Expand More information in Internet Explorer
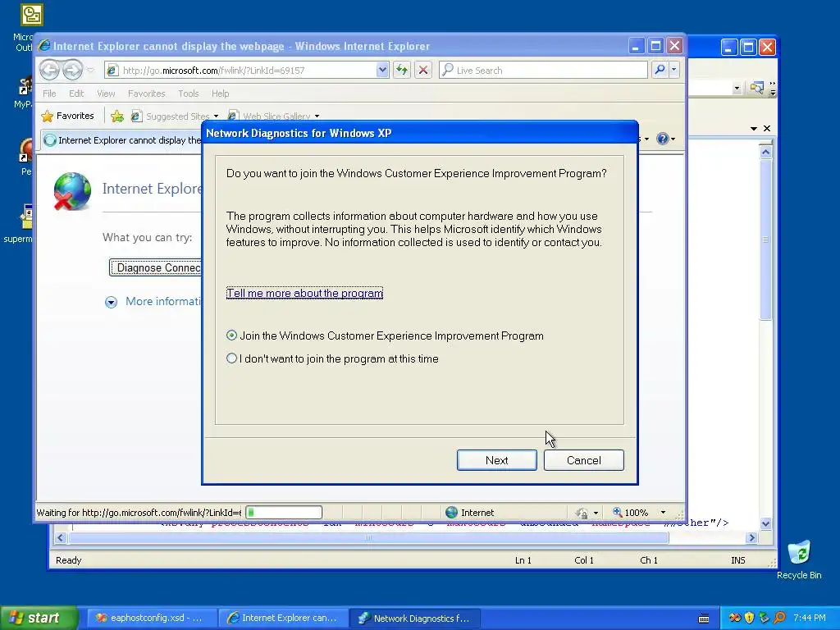 [x=153, y=302]
